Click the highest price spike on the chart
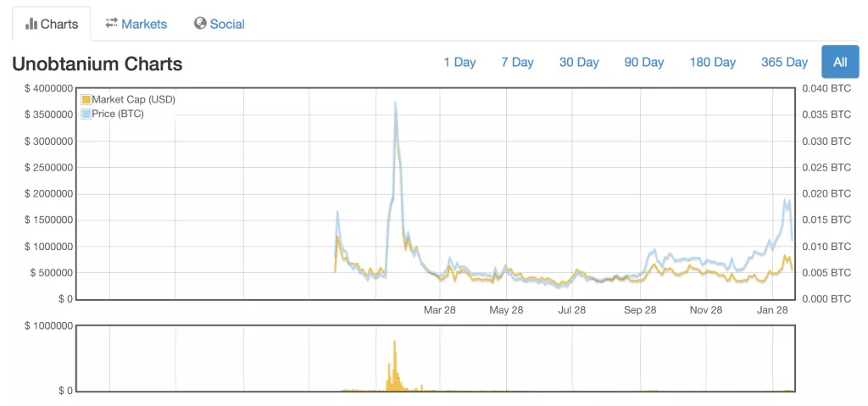 point(395,103)
